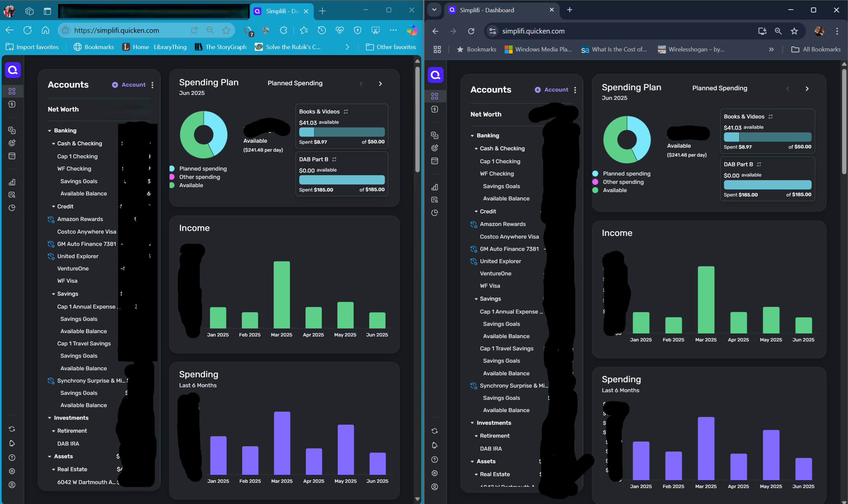
Task: Click the refresh sync icon beside Amazon Rewards in Edge
Action: [x=51, y=219]
